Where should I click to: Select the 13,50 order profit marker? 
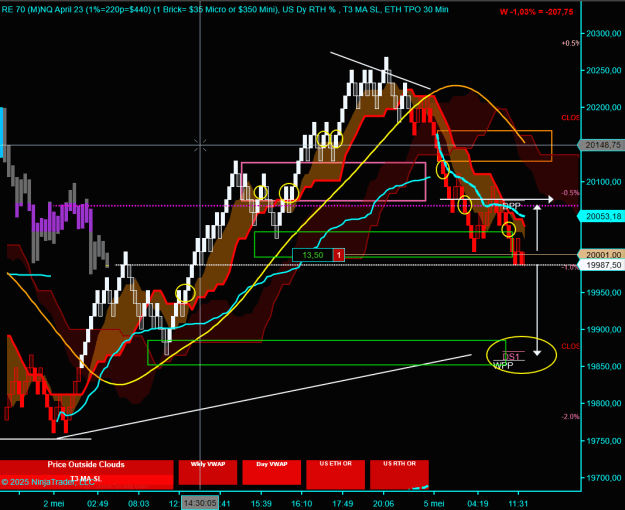(313, 255)
